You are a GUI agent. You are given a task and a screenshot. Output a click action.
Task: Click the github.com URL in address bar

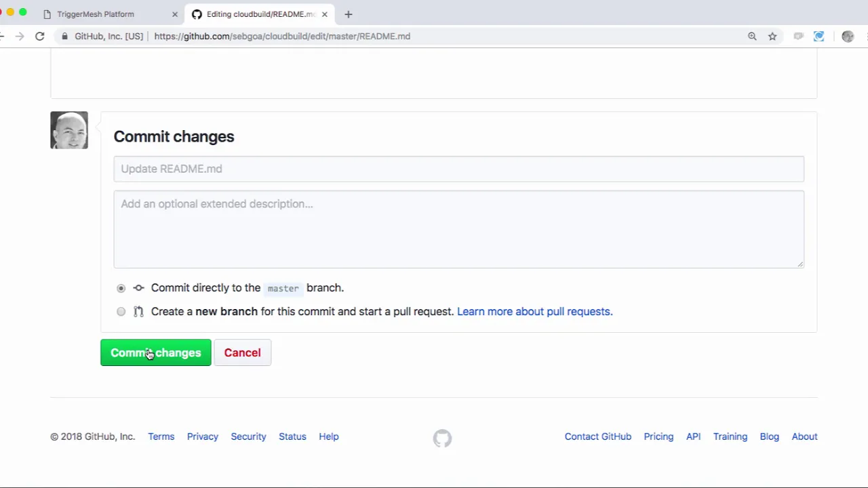tap(282, 36)
